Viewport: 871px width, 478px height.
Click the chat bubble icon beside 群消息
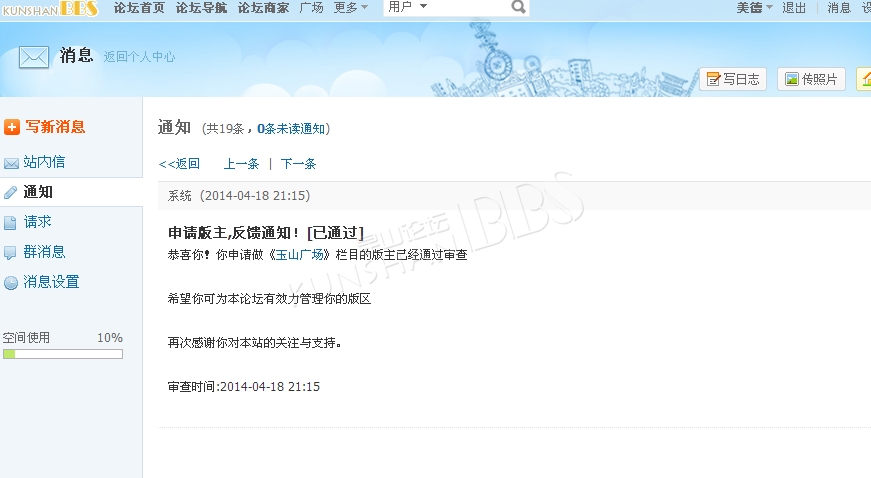point(11,253)
